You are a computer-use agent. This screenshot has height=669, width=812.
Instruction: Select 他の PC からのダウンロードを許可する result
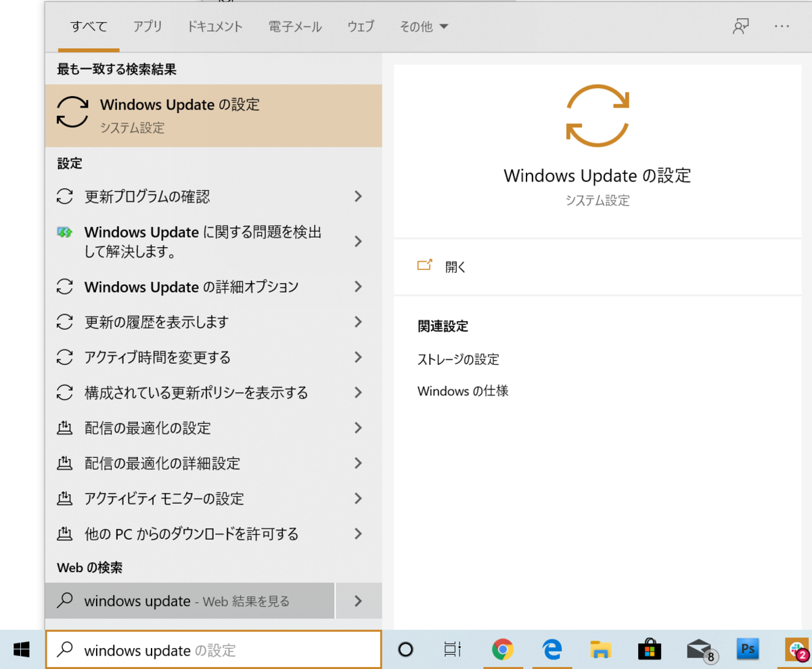tap(213, 534)
